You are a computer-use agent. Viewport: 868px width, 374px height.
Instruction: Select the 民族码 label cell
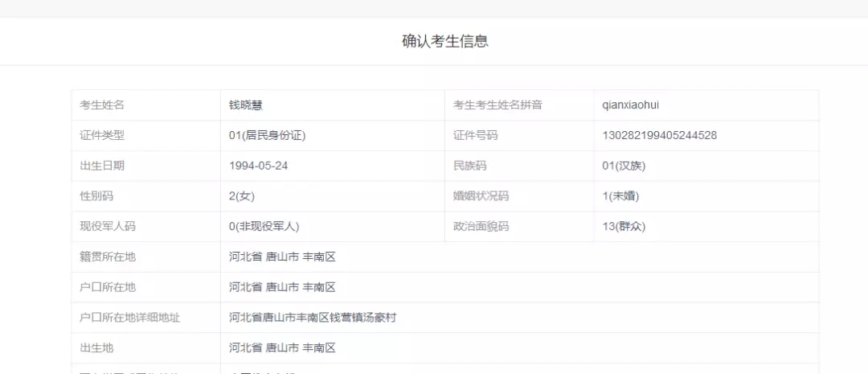tap(519, 166)
